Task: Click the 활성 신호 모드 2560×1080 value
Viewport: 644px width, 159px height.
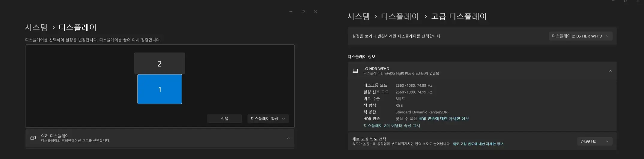Action: point(414,92)
